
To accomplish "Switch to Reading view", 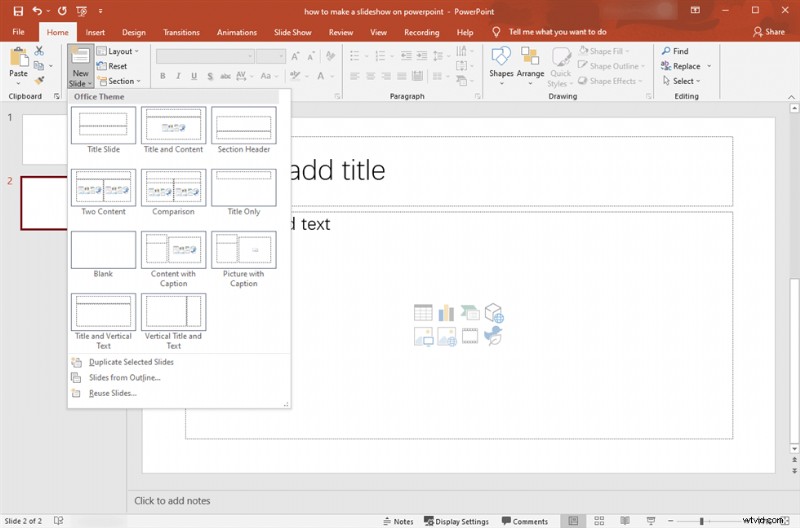I will tap(624, 521).
